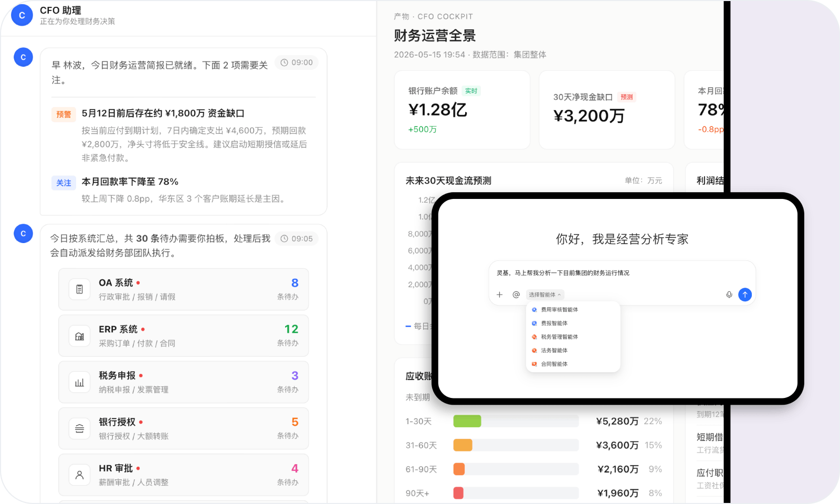
Task: Click the CFO 助理 header avatar
Action: [x=22, y=16]
